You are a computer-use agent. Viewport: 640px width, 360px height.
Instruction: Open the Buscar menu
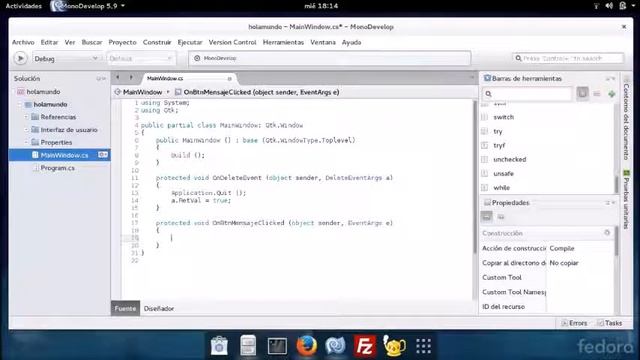(92, 42)
